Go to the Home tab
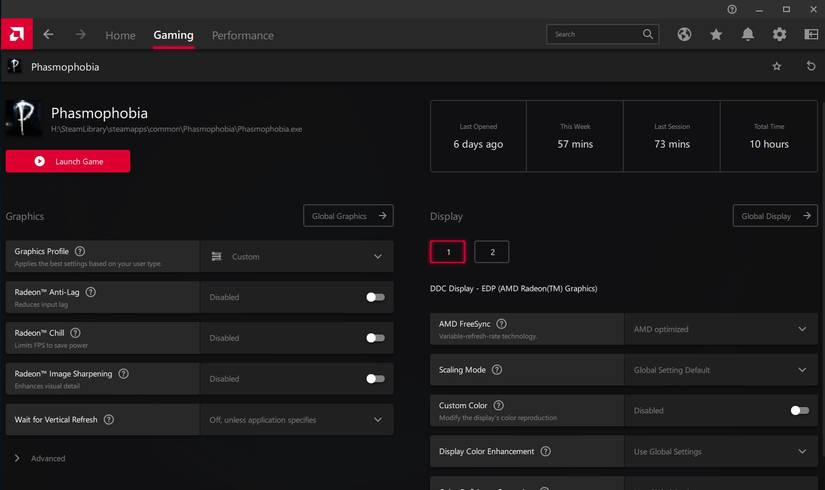The width and height of the screenshot is (825, 490). point(120,35)
